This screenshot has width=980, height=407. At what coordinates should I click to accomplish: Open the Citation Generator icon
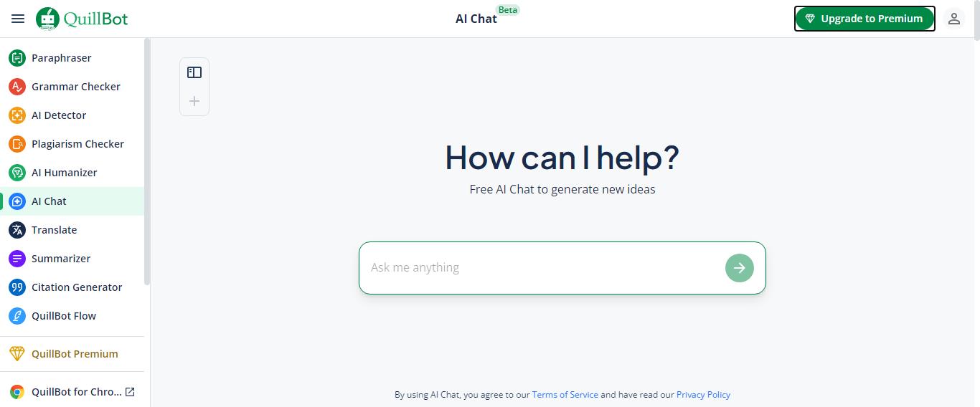pos(17,287)
